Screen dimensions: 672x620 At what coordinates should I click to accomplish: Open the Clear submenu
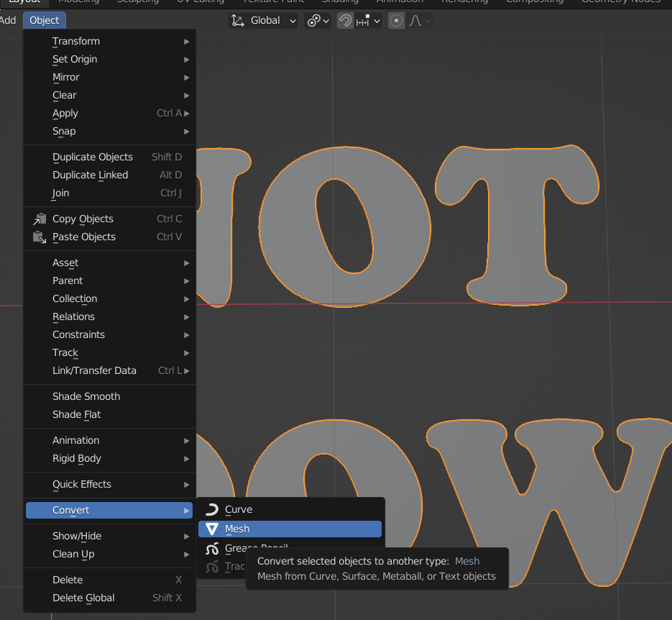(109, 95)
